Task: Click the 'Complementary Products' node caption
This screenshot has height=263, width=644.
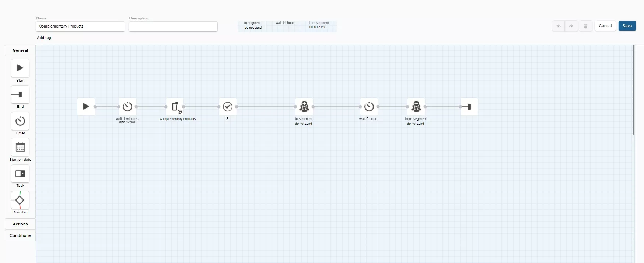Action: [178, 119]
